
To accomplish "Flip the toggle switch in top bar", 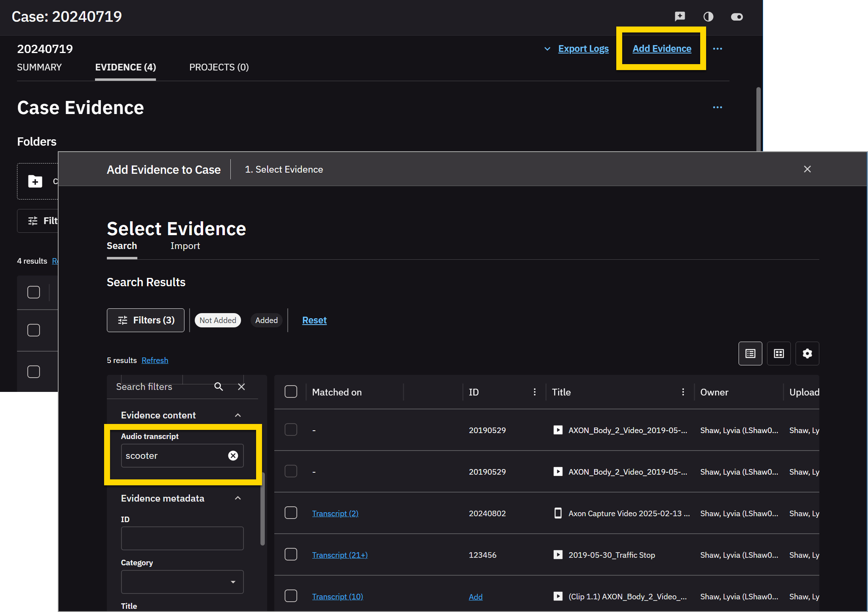I will (x=737, y=17).
